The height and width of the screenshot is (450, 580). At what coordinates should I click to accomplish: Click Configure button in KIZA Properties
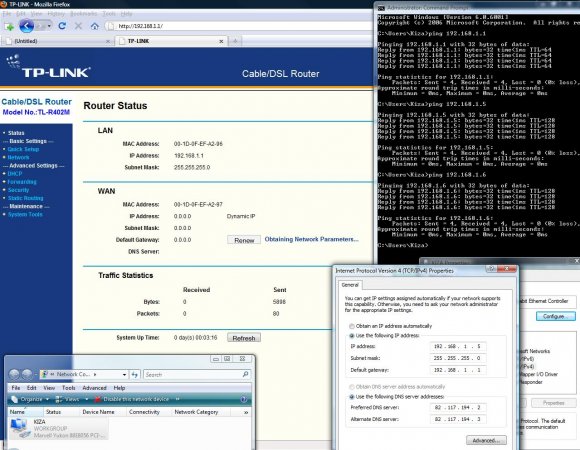point(555,317)
